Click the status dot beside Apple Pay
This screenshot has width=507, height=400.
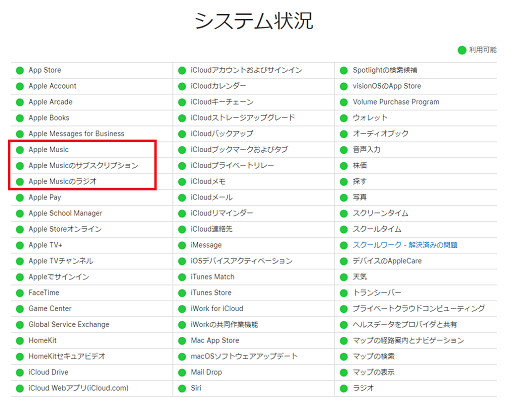tap(20, 198)
